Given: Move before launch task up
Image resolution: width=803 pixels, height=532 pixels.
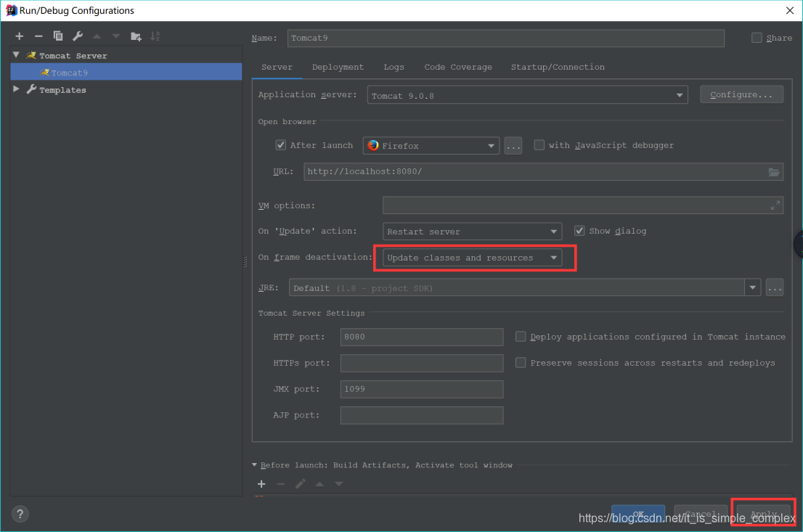Looking at the screenshot, I should 319,484.
